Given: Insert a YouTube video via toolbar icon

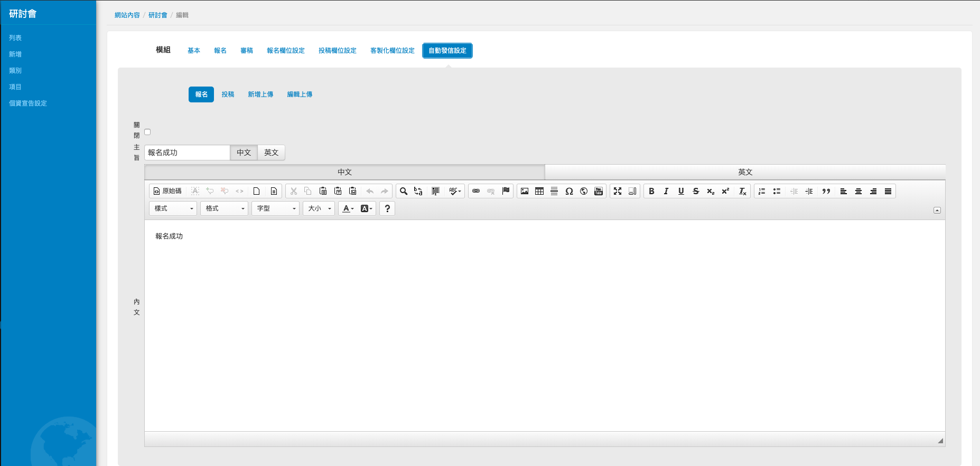Looking at the screenshot, I should click(x=599, y=191).
